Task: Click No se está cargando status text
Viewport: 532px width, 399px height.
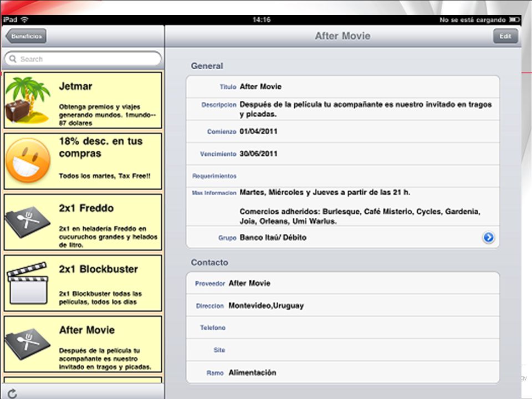Action: pyautogui.click(x=472, y=20)
